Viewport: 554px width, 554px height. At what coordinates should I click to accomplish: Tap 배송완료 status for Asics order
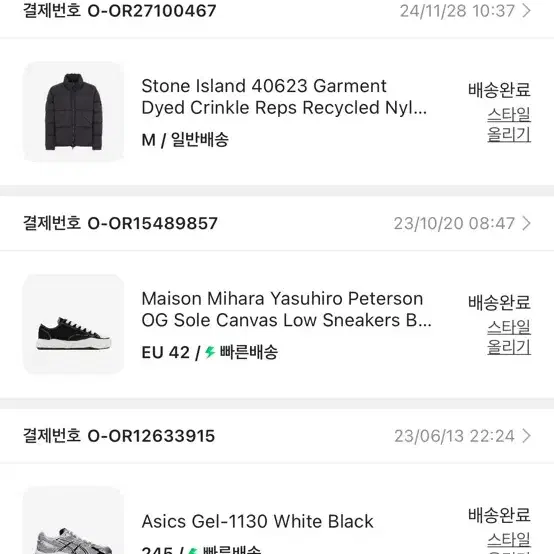(499, 515)
